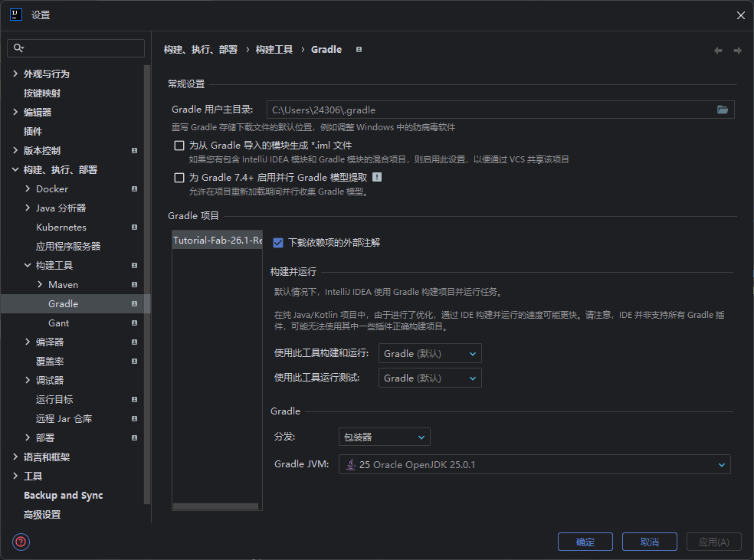This screenshot has height=560, width=754.
Task: Disable 下载依赖项的外部注解
Action: click(x=277, y=241)
